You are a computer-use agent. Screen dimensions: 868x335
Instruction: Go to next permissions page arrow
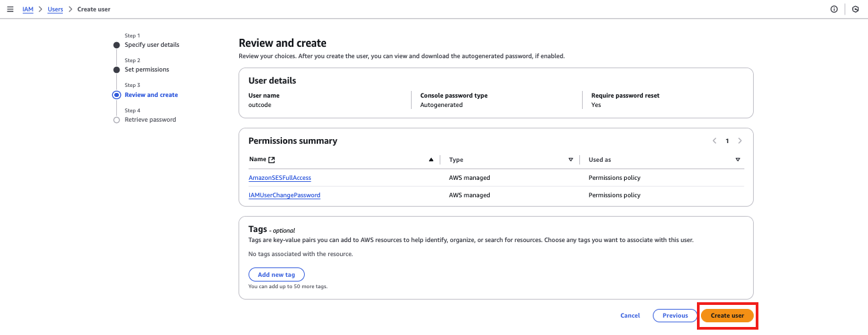coord(740,141)
